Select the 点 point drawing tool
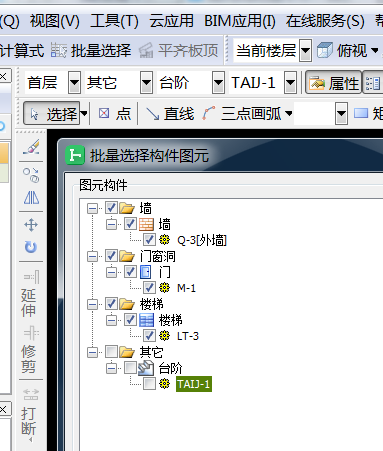 [115, 114]
